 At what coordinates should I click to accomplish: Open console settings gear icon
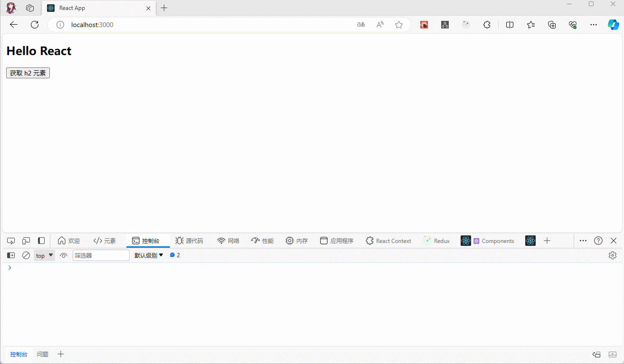click(x=613, y=255)
